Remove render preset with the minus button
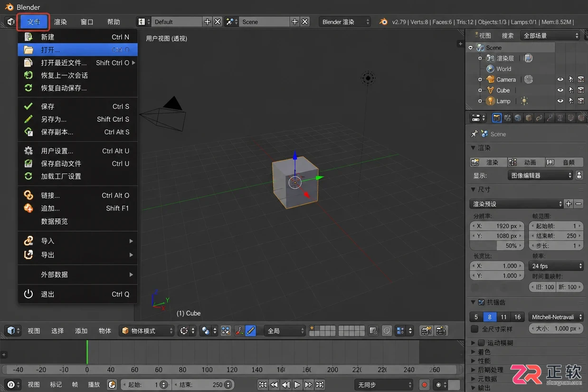 pos(579,204)
